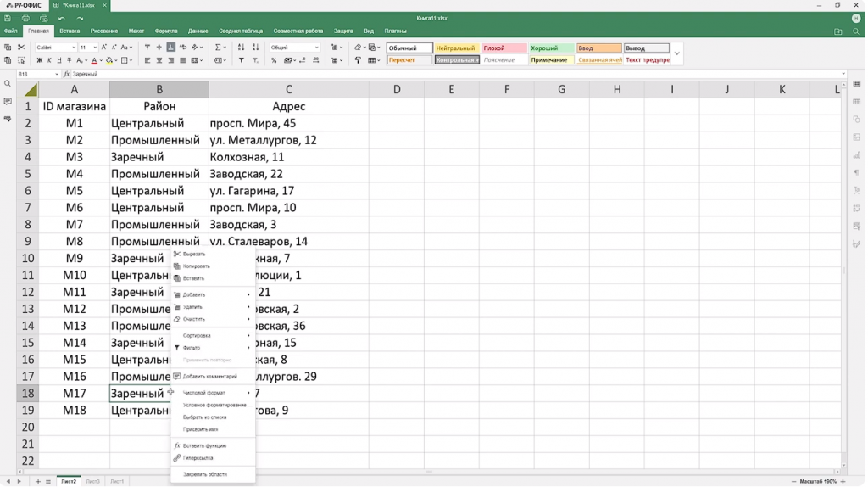Sort ascending using the A-Z sort icon

(241, 48)
